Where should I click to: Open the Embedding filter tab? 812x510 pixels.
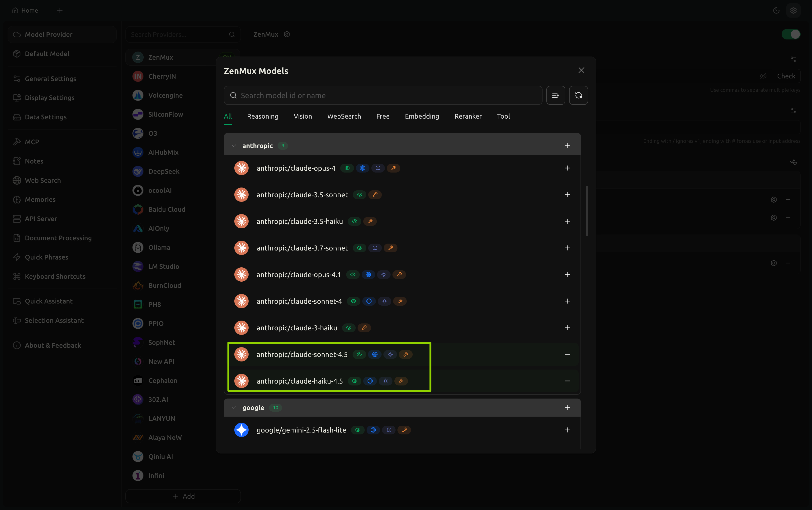[x=422, y=116]
